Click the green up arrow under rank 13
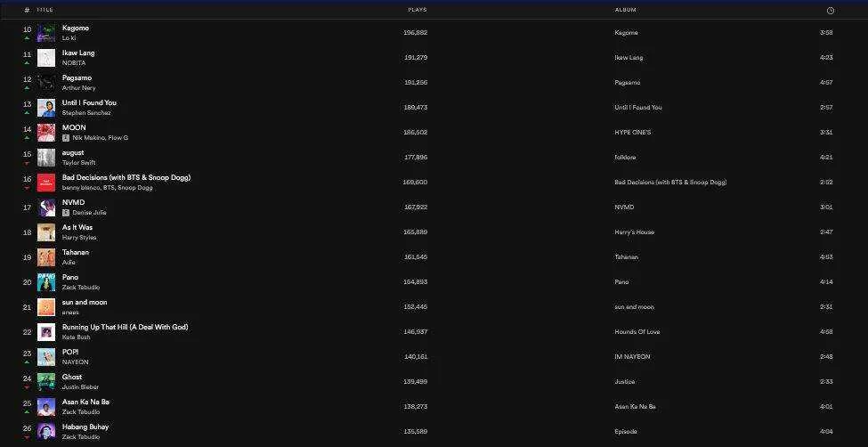This screenshot has width=868, height=447. click(x=27, y=113)
